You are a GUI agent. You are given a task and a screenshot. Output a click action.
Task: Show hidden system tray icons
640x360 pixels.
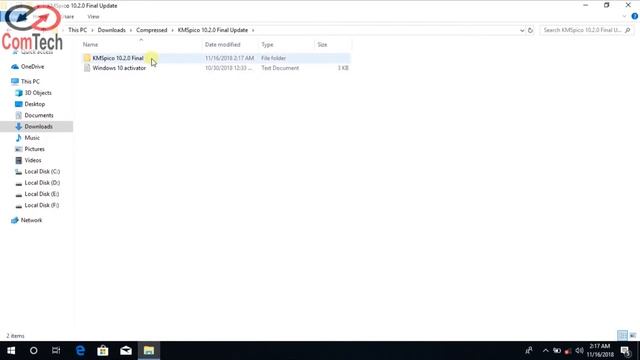click(x=545, y=351)
